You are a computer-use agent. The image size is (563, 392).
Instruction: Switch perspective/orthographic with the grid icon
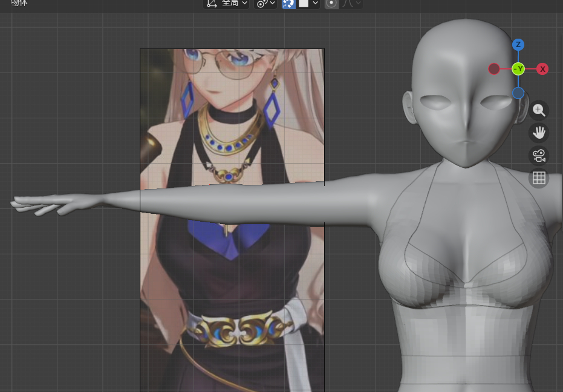pyautogui.click(x=539, y=178)
